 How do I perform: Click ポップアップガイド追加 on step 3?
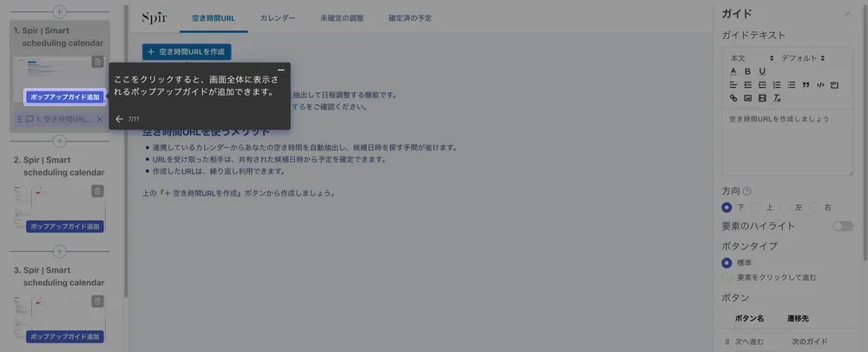[65, 336]
